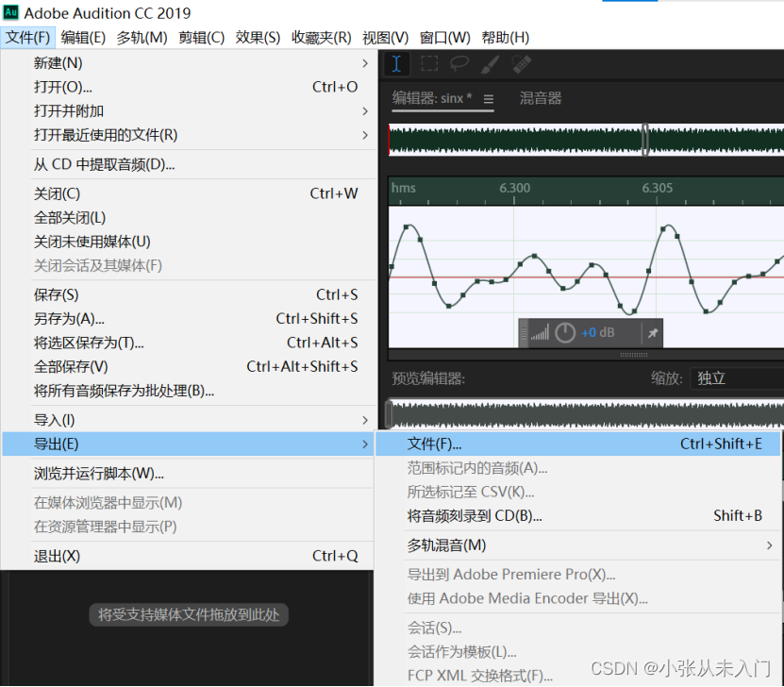
Task: Choose 从 CD 中提取音频(D)...
Action: (x=188, y=164)
